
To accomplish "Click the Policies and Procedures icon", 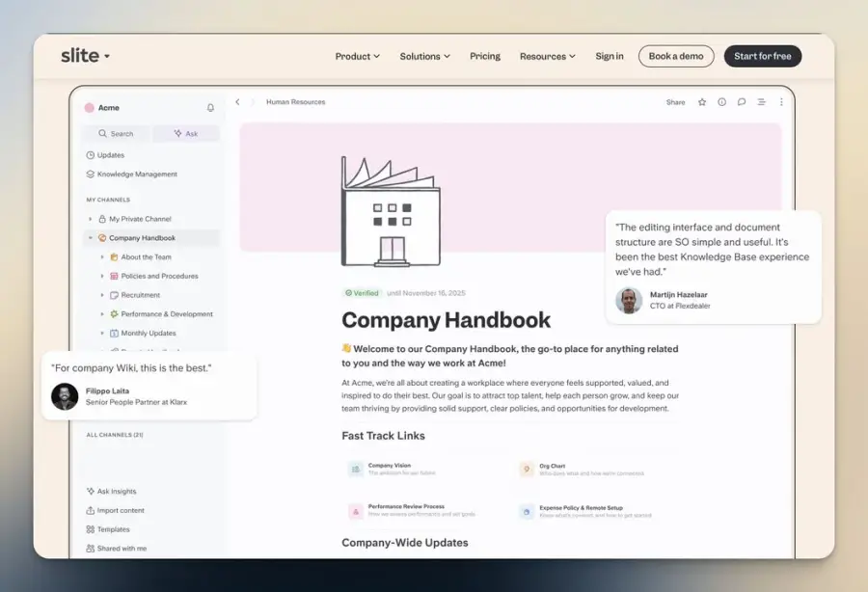I will (x=114, y=276).
